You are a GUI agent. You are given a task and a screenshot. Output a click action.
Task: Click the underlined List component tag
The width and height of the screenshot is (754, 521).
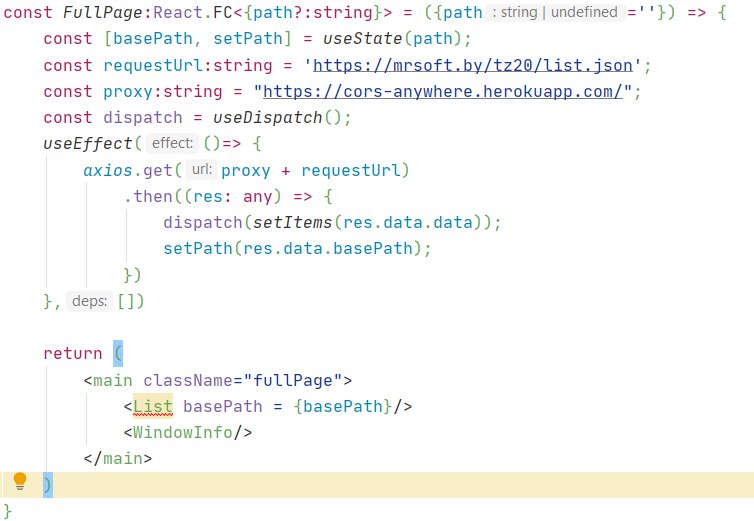point(152,407)
